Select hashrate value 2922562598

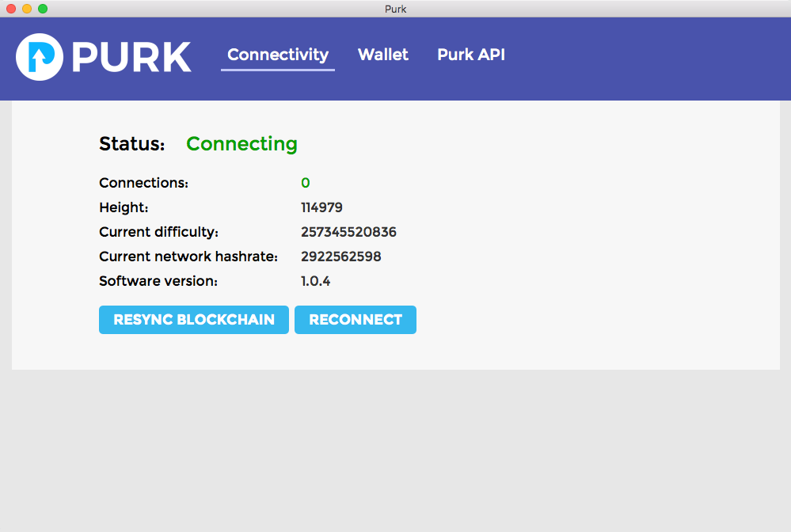coord(341,256)
